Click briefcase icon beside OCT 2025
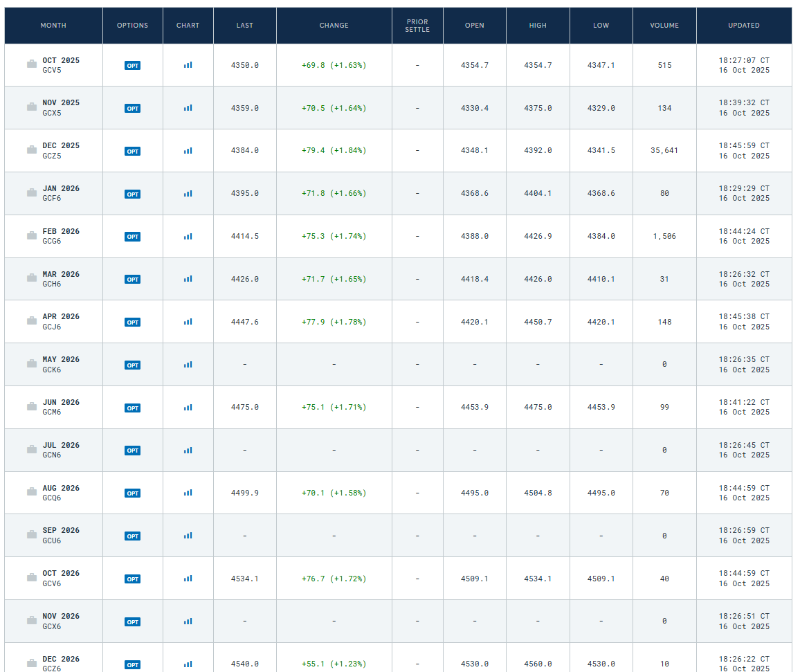The height and width of the screenshot is (672, 800). 32,64
